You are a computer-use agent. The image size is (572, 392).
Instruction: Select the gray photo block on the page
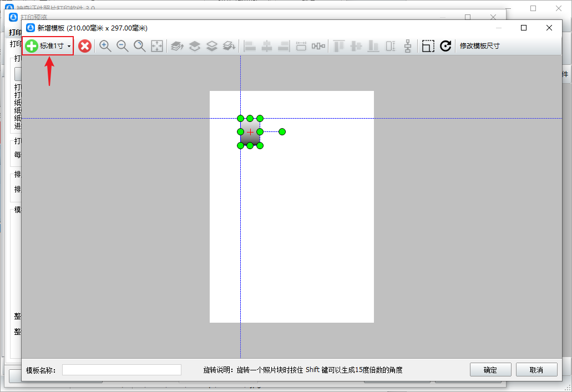tap(246, 138)
